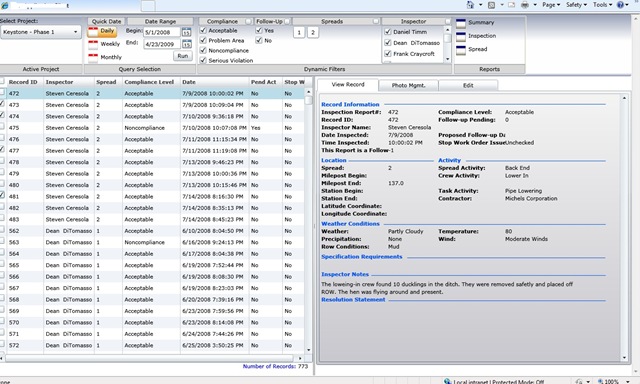Uncheck the Follow-Up Yes checkbox
This screenshot has height=384, width=640.
(x=259, y=30)
